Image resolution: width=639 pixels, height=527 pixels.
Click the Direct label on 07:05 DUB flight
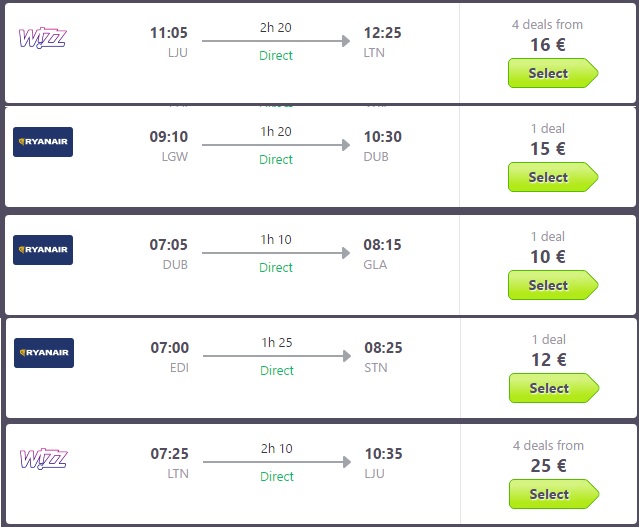276,267
